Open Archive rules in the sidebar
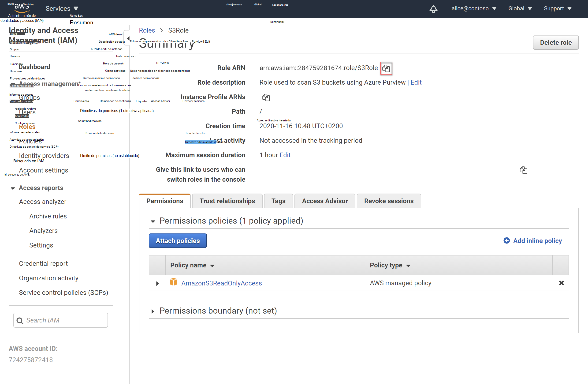Screen dimensions: 588x386 48,216
